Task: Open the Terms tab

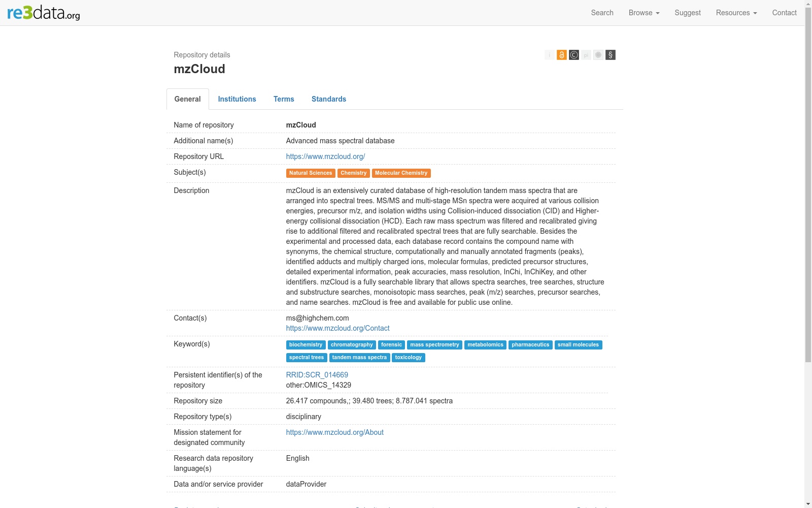Action: point(284,99)
